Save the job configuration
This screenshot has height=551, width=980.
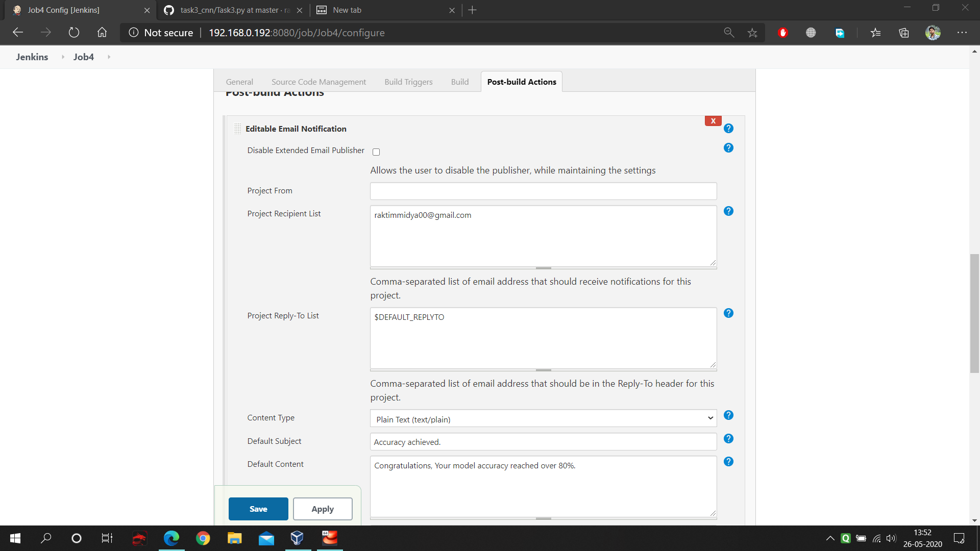click(x=258, y=509)
